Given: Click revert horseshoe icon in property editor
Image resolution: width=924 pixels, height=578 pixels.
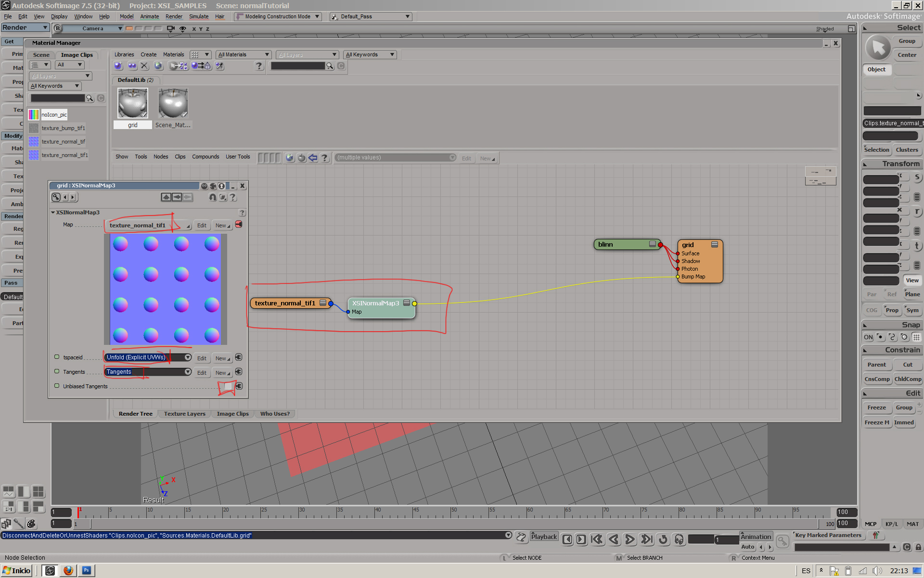Looking at the screenshot, I should [x=213, y=197].
